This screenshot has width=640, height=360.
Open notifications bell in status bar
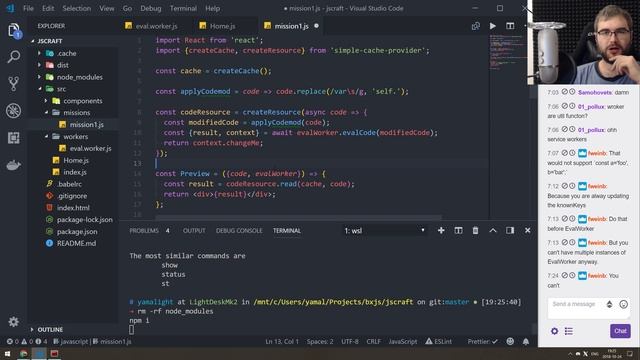[x=526, y=341]
